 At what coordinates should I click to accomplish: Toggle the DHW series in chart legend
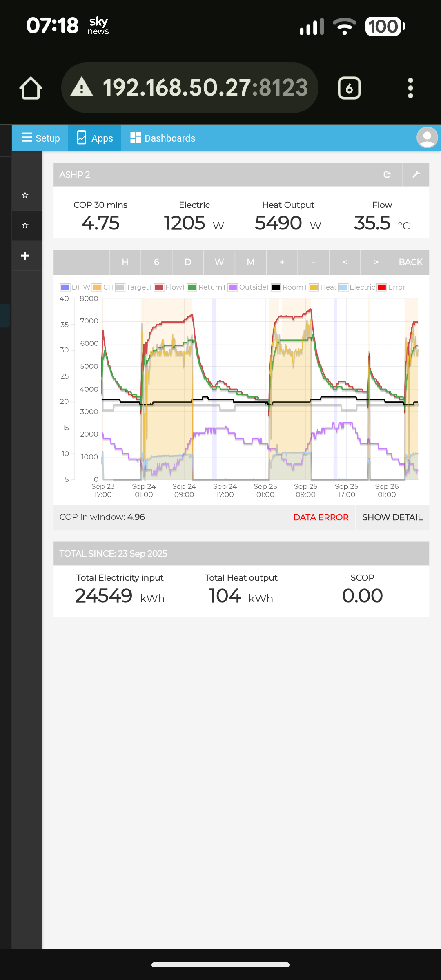pos(76,287)
